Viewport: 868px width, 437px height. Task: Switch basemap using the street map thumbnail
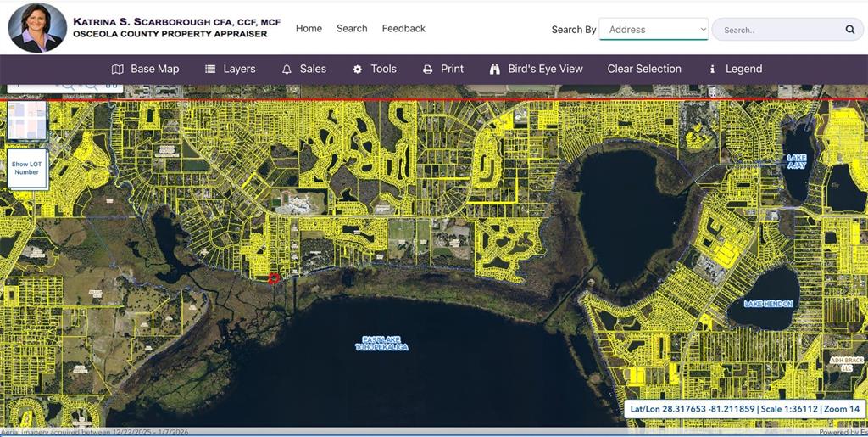click(x=26, y=120)
